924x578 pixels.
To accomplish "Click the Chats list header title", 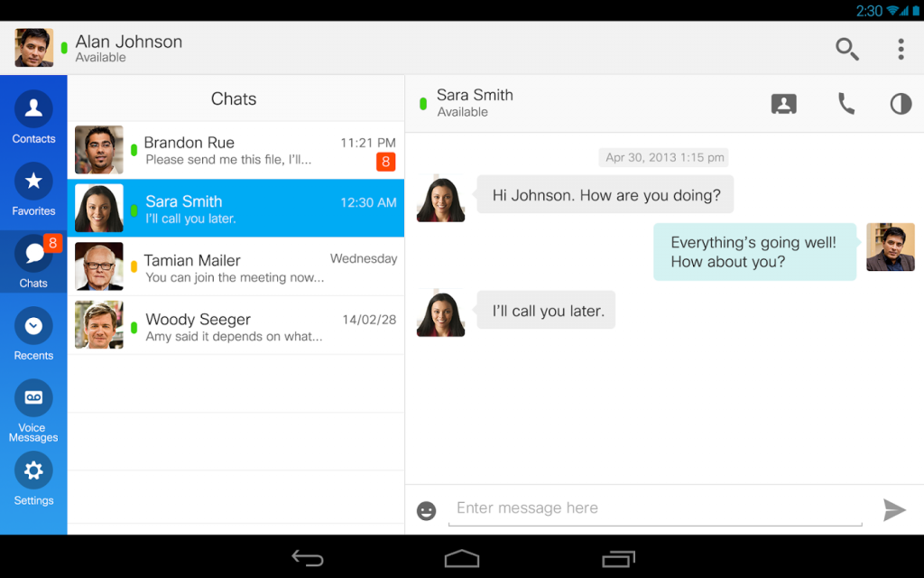I will point(234,98).
